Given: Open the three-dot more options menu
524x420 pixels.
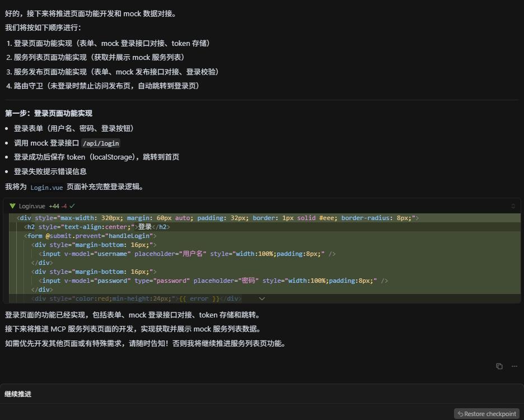Looking at the screenshot, I should [x=514, y=366].
